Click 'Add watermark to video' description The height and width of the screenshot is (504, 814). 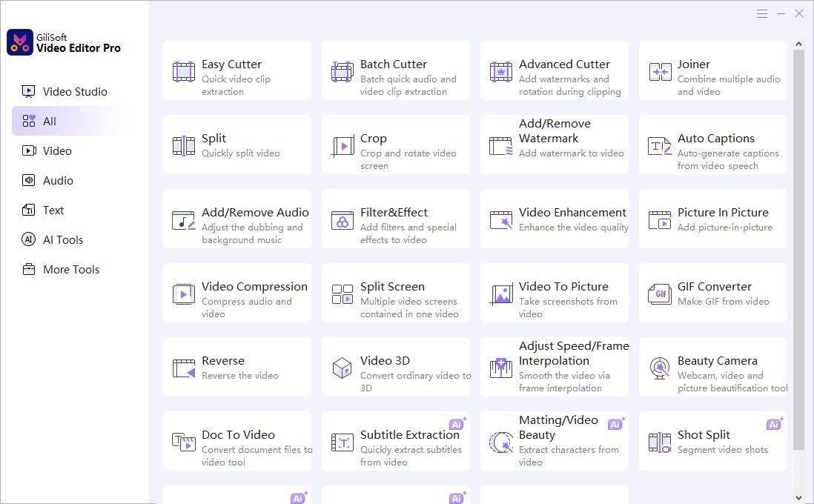pos(571,153)
